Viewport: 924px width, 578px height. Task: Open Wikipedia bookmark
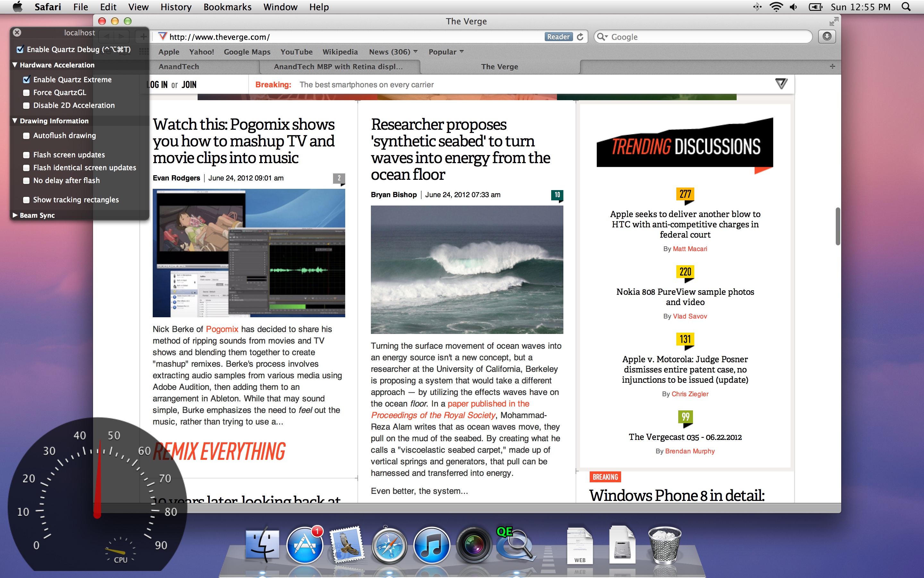[x=340, y=52]
